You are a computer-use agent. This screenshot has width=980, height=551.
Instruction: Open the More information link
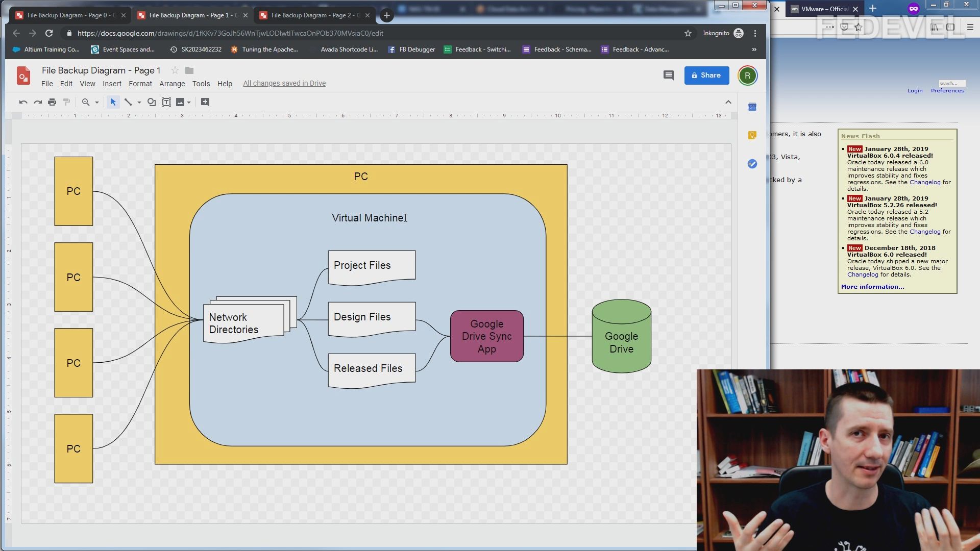click(872, 287)
